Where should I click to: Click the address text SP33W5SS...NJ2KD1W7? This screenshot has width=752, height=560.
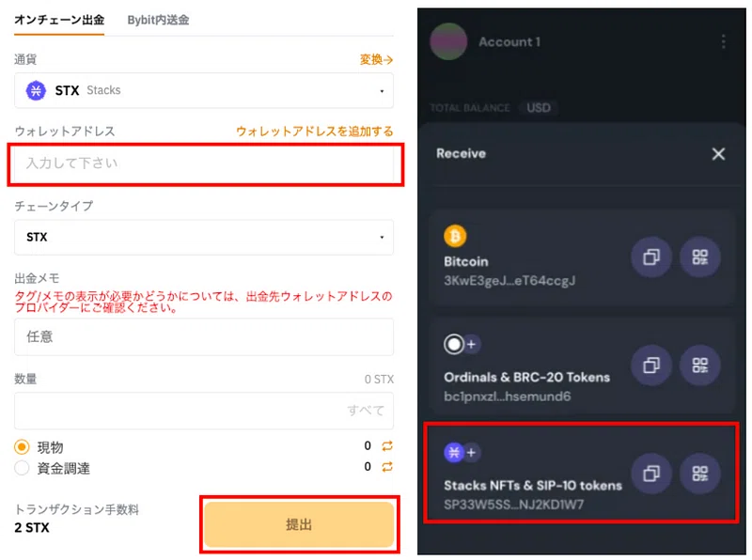point(513,505)
